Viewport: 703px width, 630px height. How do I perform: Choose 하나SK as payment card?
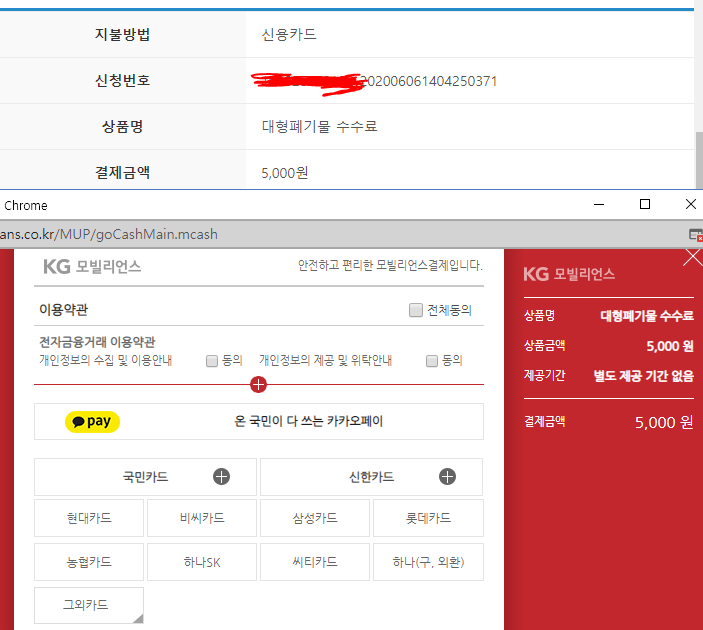(202, 562)
